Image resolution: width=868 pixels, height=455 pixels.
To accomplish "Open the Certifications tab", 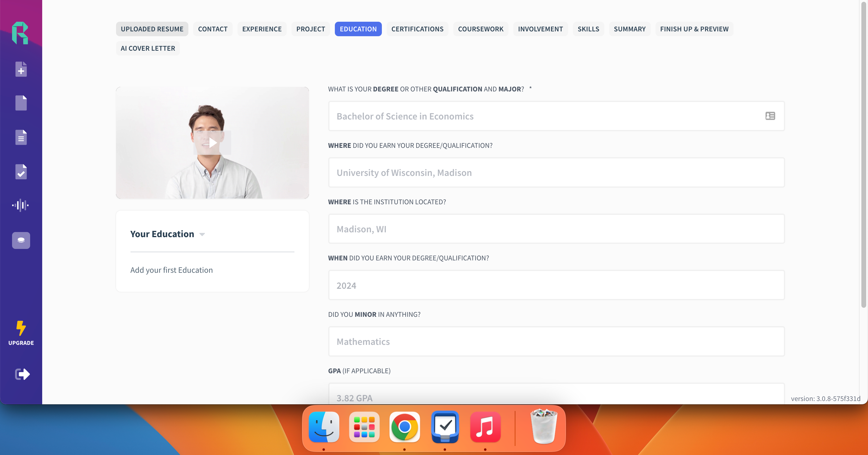I will (x=417, y=29).
